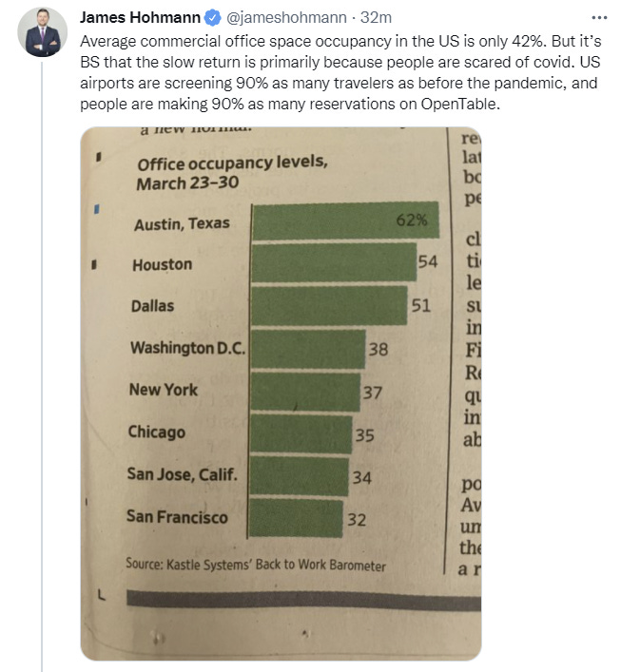Image resolution: width=621 pixels, height=672 pixels.
Task: Click the James Hohmann display name
Action: [141, 17]
